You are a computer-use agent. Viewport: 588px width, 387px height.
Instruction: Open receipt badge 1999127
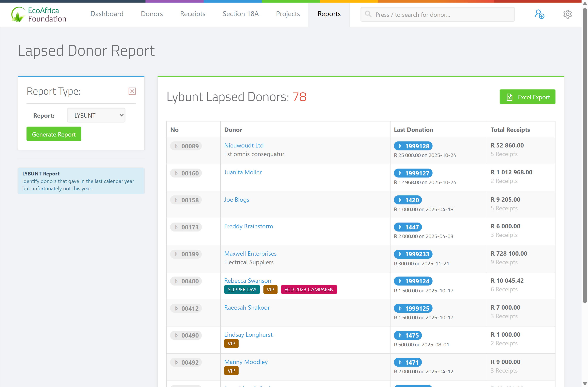point(413,173)
